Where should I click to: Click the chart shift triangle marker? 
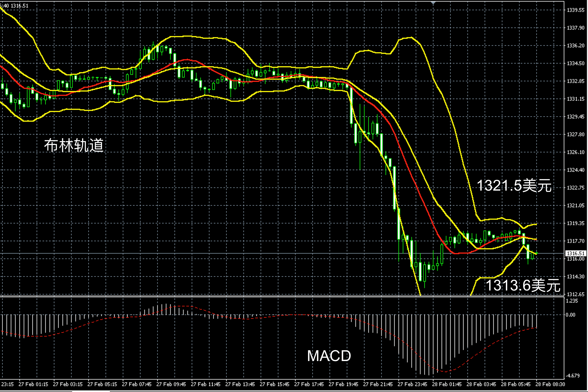433,3
